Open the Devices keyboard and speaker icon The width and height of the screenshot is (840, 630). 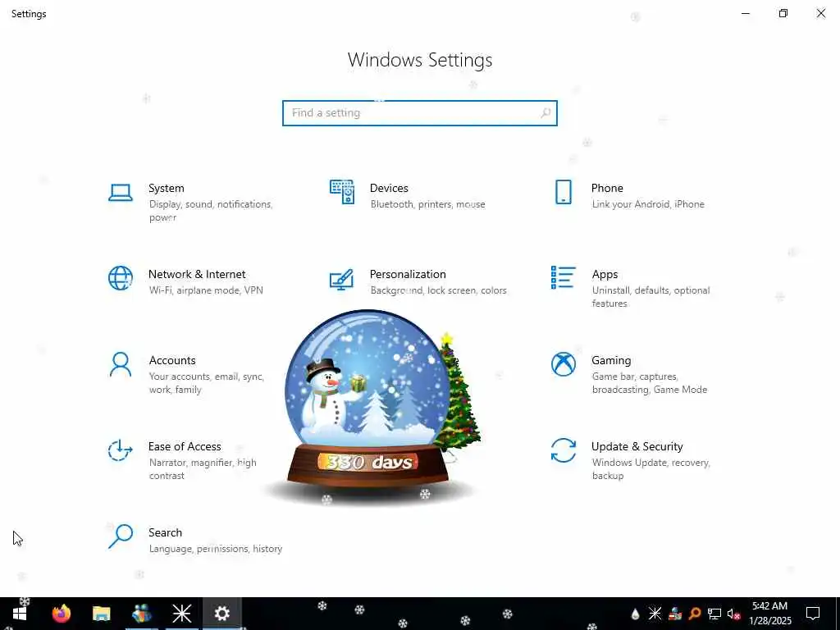(x=342, y=192)
